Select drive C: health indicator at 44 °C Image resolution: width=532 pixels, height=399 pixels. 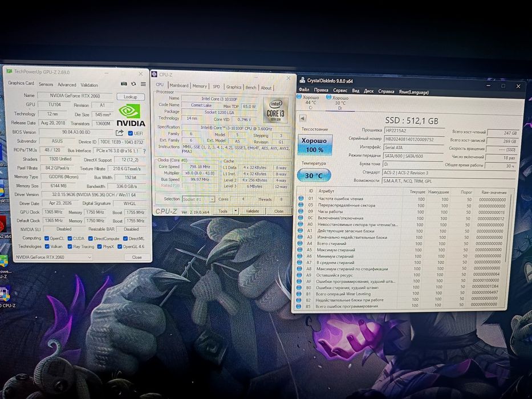click(308, 102)
